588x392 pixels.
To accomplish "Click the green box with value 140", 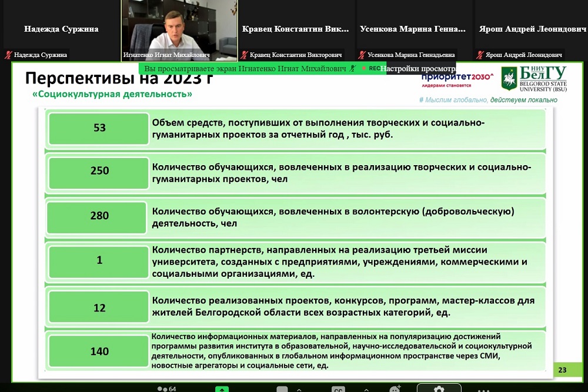I will coord(99,351).
